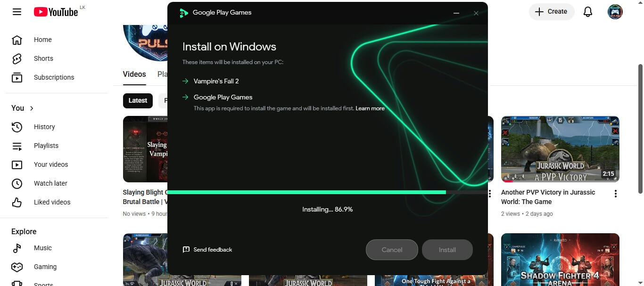Select the Videos tab on the channel
Viewport: 644px width, 286px height.
(x=134, y=74)
